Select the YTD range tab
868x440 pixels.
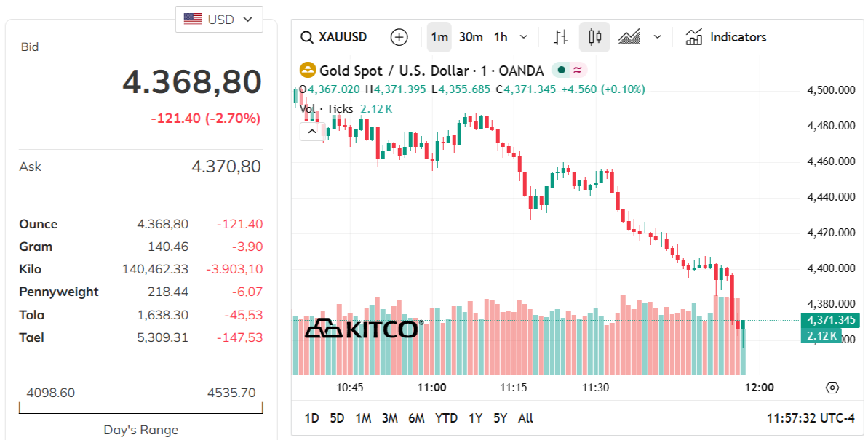446,418
